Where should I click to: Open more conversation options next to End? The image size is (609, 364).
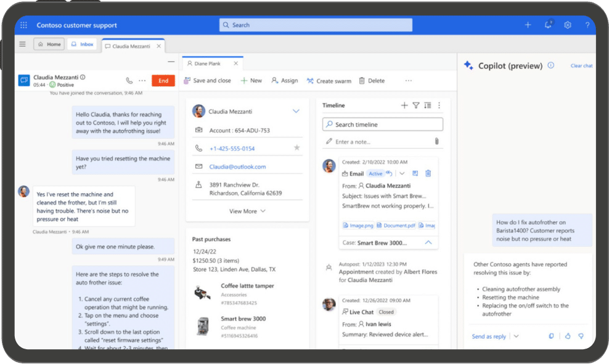click(x=142, y=81)
